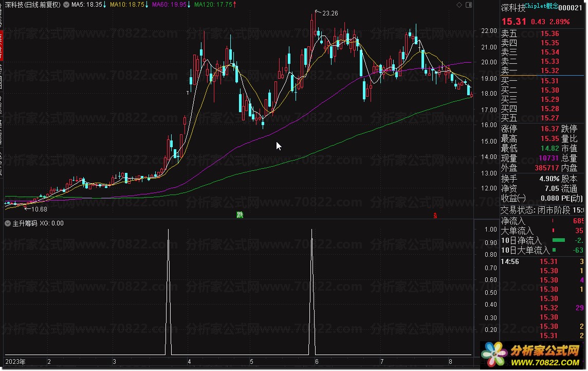This screenshot has width=588, height=371.
Task: Click the 现量 10731 value
Action: tap(549, 158)
